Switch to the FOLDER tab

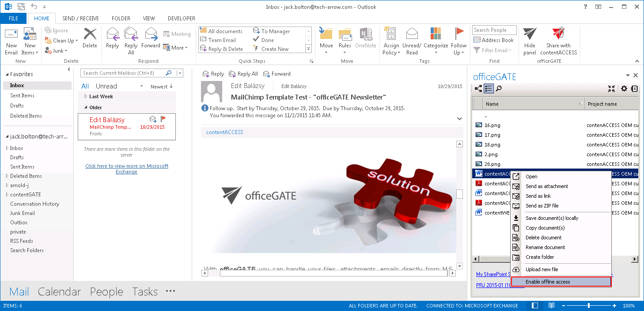click(121, 19)
